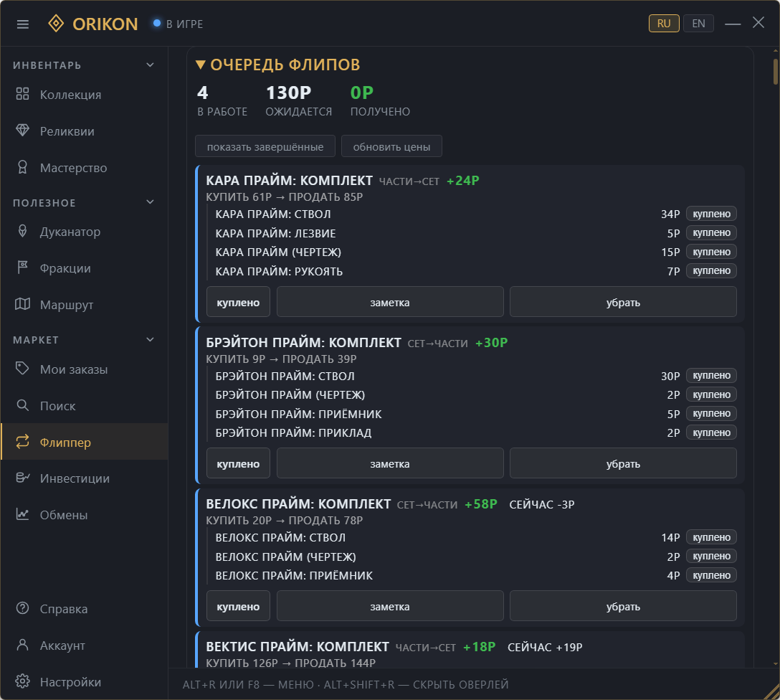
Task: Switch language to EN
Action: pos(698,24)
